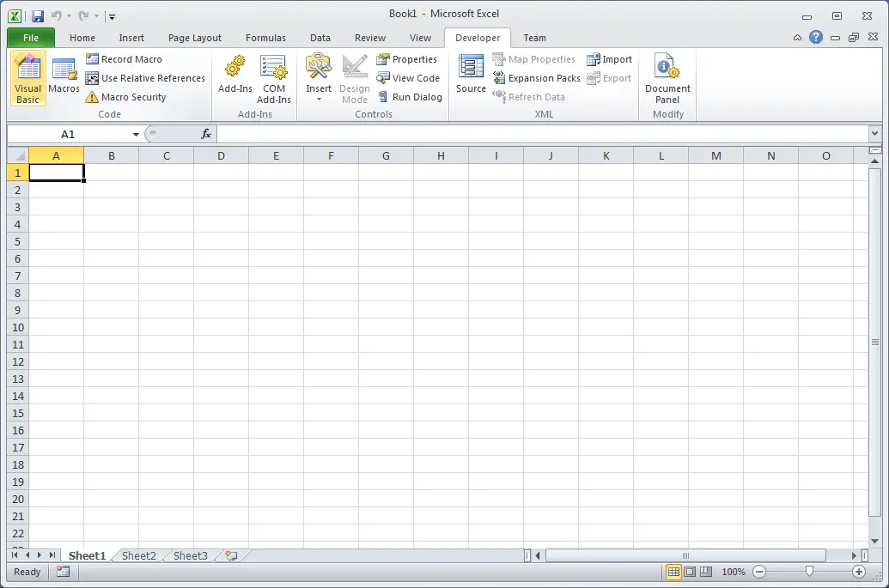Open the XML Source pane

click(472, 74)
